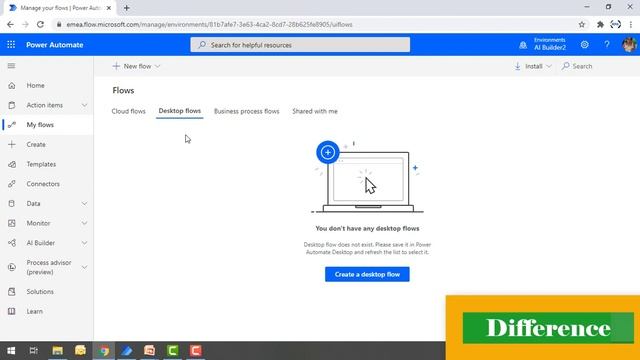Open Task View on taskbar
This screenshot has width=640, height=360.
point(34,351)
